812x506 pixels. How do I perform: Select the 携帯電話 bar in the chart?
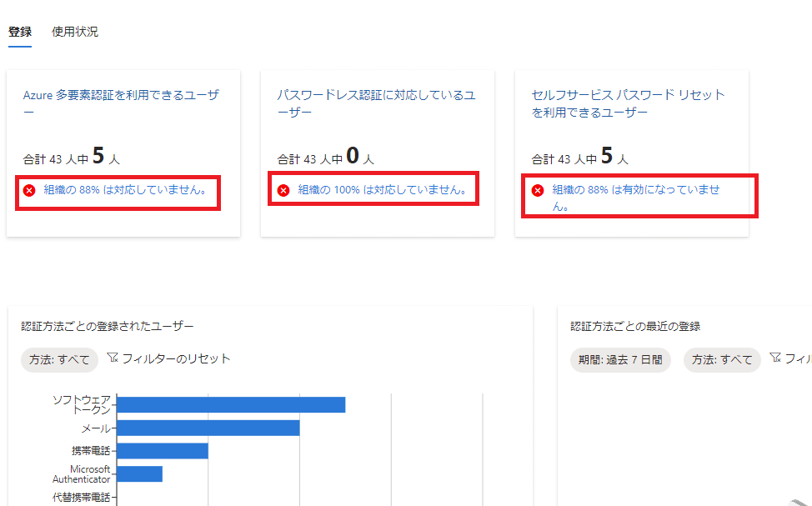pyautogui.click(x=162, y=451)
